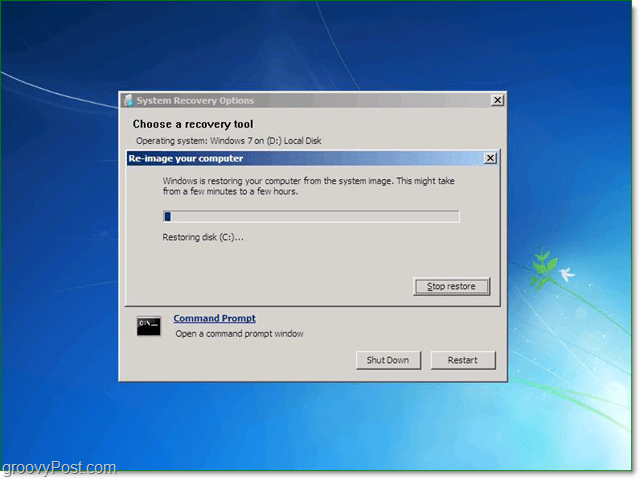Click the Command Prompt icon
The width and height of the screenshot is (640, 479).
[x=149, y=326]
